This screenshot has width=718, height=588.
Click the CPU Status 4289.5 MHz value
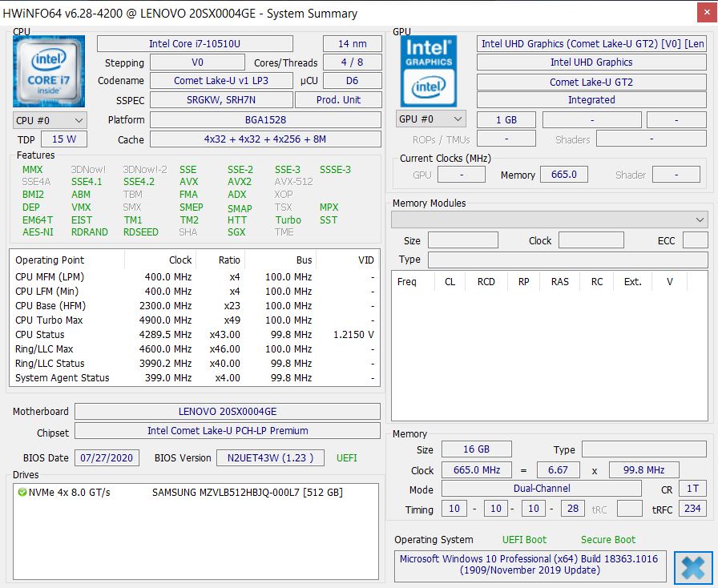tap(165, 335)
